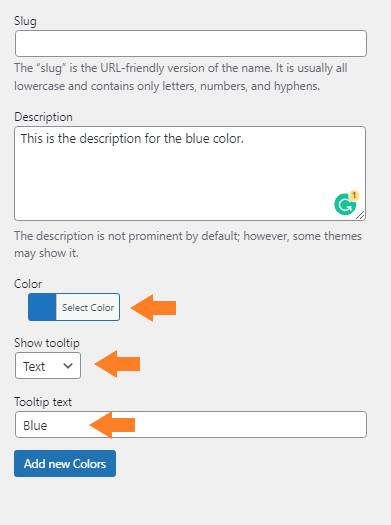
Task: Click the blue color swatch preview
Action: tap(42, 307)
